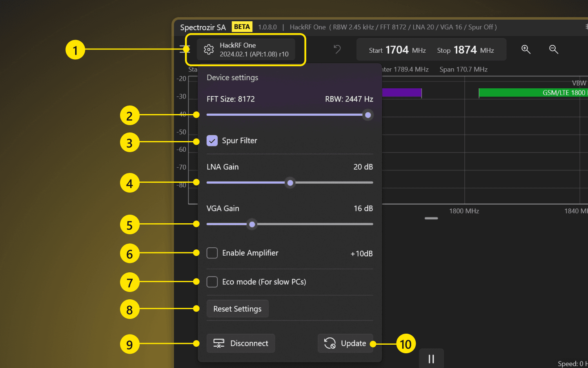Click the zoom in magnifier icon
The image size is (588, 368).
(526, 49)
